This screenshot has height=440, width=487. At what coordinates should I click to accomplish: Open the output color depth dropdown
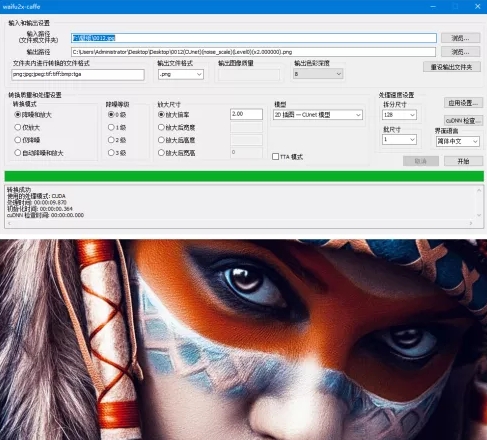[318, 74]
